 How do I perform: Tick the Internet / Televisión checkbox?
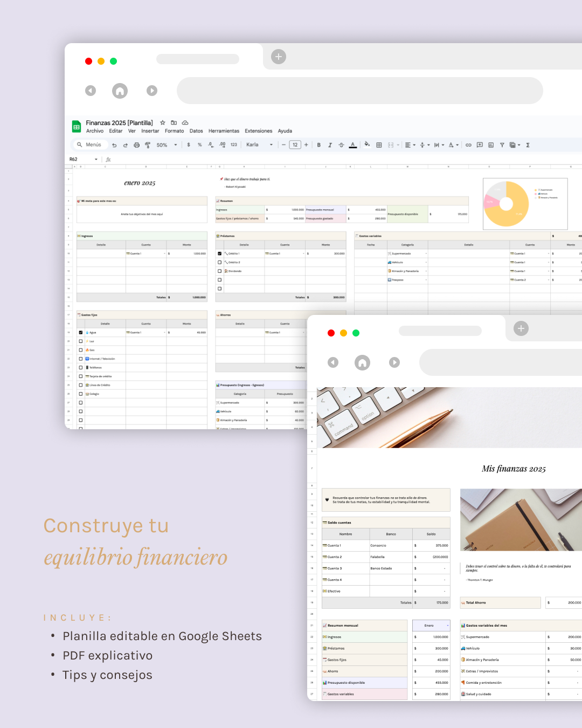tap(81, 359)
